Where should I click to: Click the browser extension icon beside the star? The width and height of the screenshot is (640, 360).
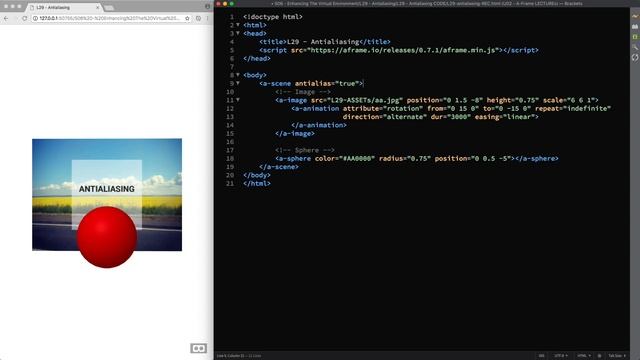pyautogui.click(x=198, y=18)
